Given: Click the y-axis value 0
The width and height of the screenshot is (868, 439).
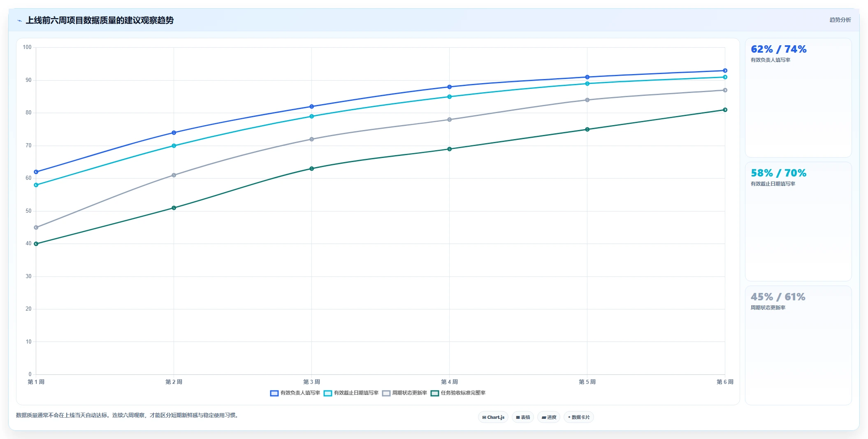Looking at the screenshot, I should coord(30,374).
